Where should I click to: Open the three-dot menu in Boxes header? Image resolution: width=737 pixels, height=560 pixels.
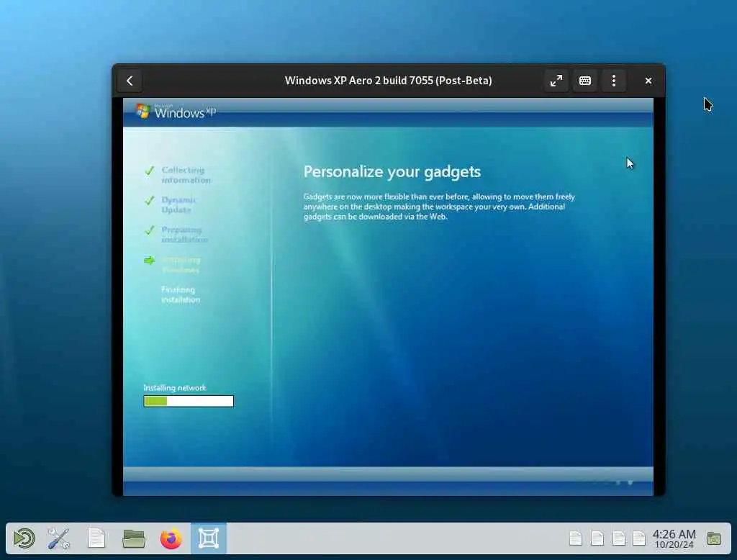click(x=613, y=81)
